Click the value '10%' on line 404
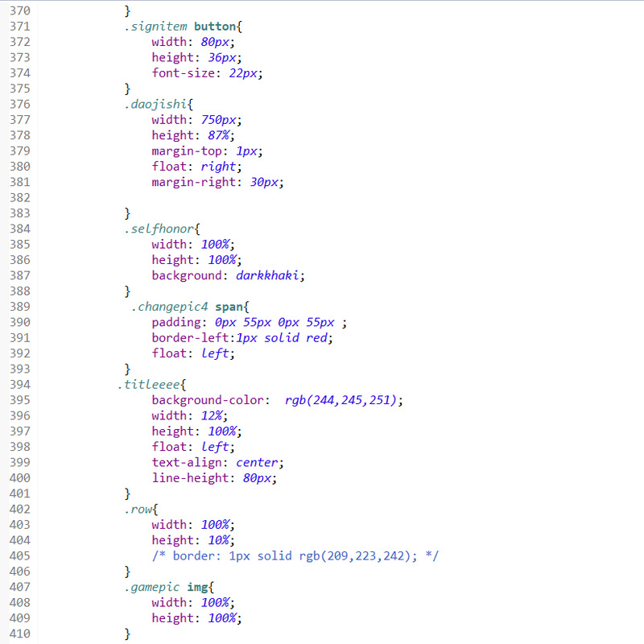 click(218, 540)
